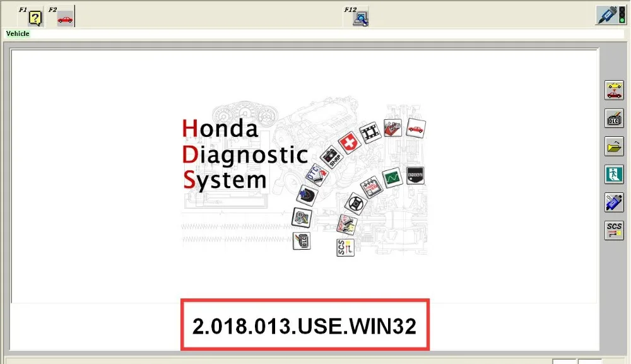Click the green 'Vehicle' label text
The image size is (631, 364).
click(x=18, y=34)
